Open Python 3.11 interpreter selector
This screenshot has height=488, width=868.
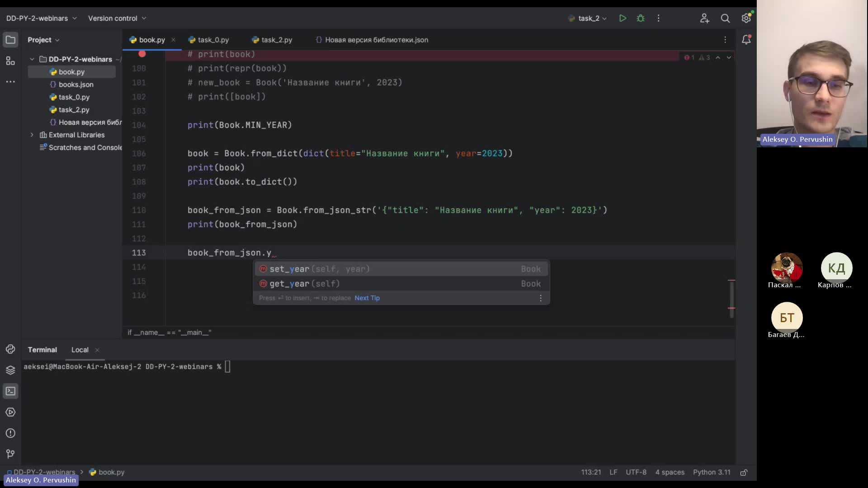(712, 472)
